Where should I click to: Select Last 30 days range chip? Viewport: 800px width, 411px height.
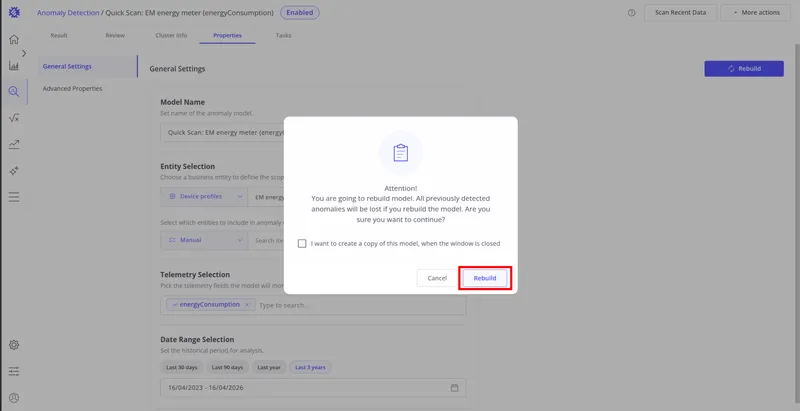tap(182, 367)
